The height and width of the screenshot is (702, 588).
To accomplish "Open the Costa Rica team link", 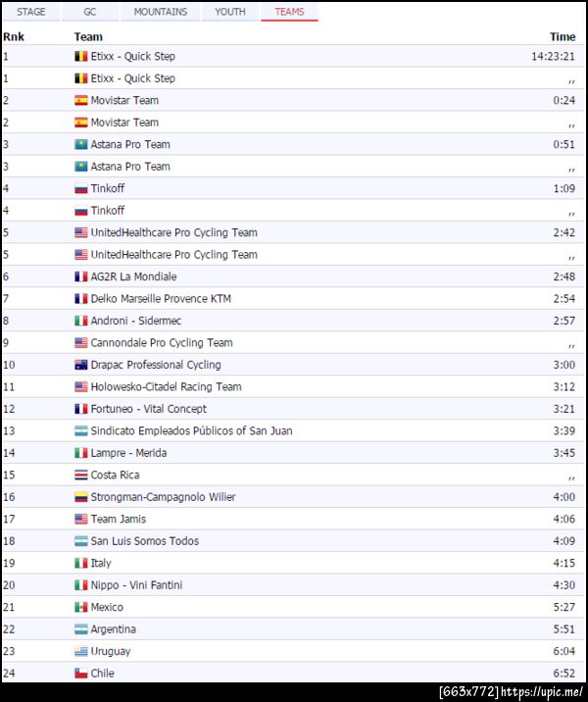I will coord(115,475).
